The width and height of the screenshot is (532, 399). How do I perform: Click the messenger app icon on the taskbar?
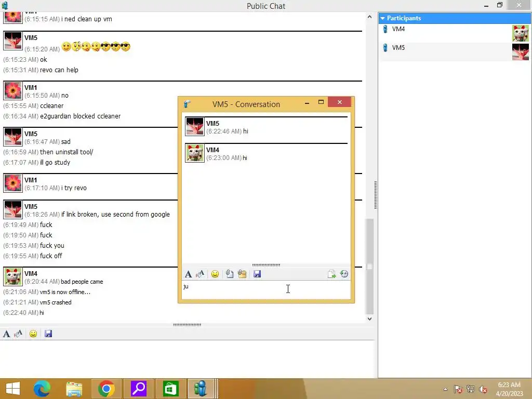[201, 389]
